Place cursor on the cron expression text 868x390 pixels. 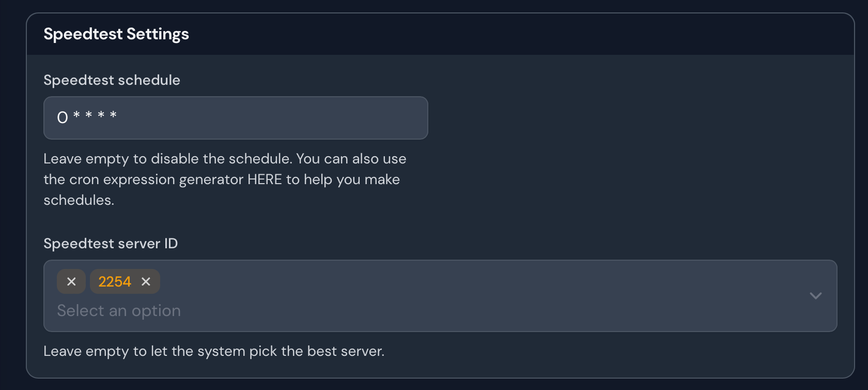pos(87,117)
